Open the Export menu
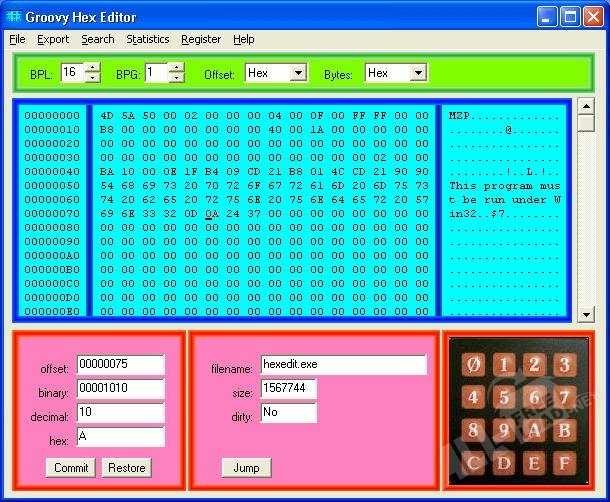Image resolution: width=610 pixels, height=502 pixels. tap(53, 39)
